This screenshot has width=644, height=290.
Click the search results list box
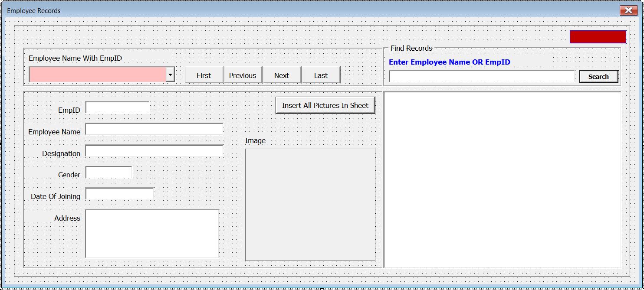tap(503, 180)
